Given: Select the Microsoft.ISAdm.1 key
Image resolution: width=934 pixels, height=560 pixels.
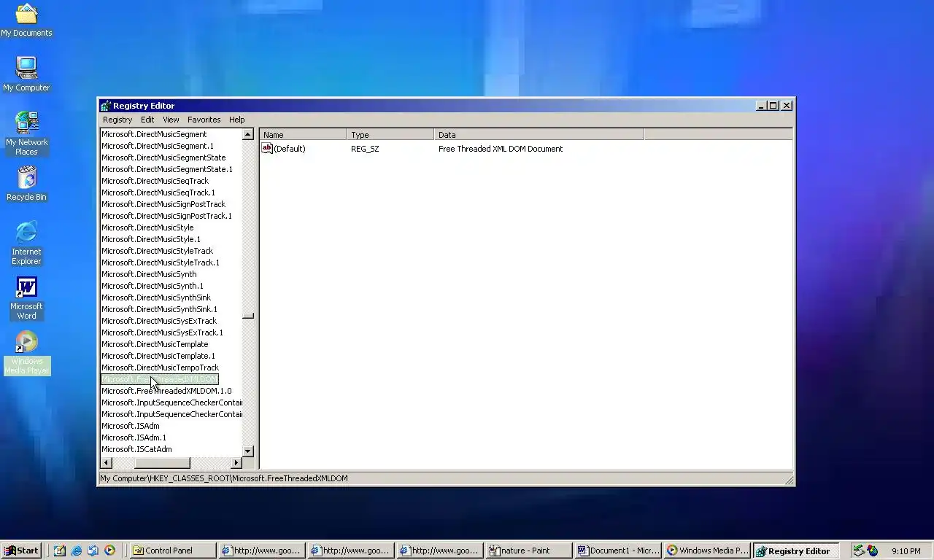Looking at the screenshot, I should [x=134, y=437].
